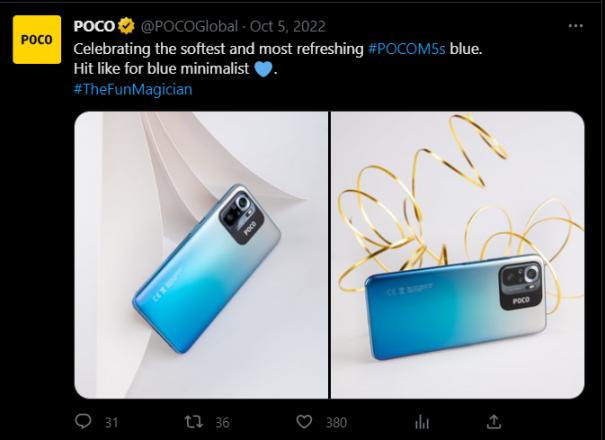605x440 pixels.
Task: Click the retweet arrows icon
Action: click(194, 422)
